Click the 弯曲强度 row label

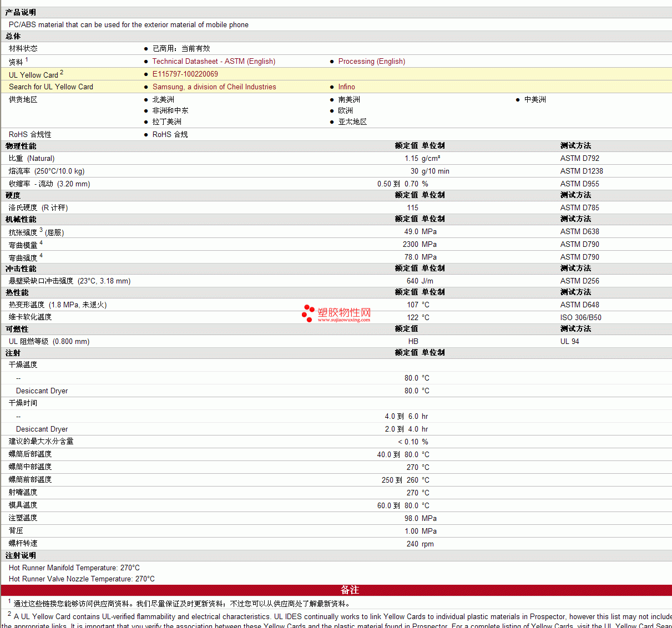click(26, 257)
